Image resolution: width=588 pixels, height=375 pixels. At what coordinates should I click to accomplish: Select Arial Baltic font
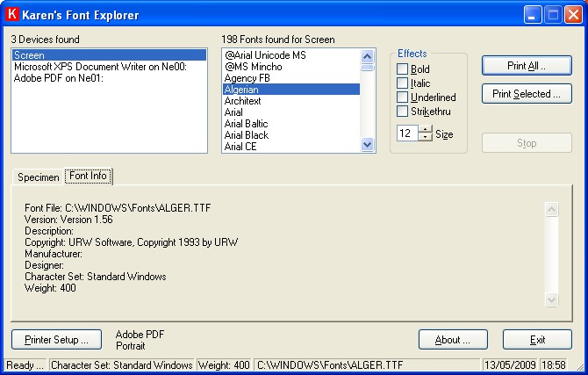pyautogui.click(x=291, y=124)
